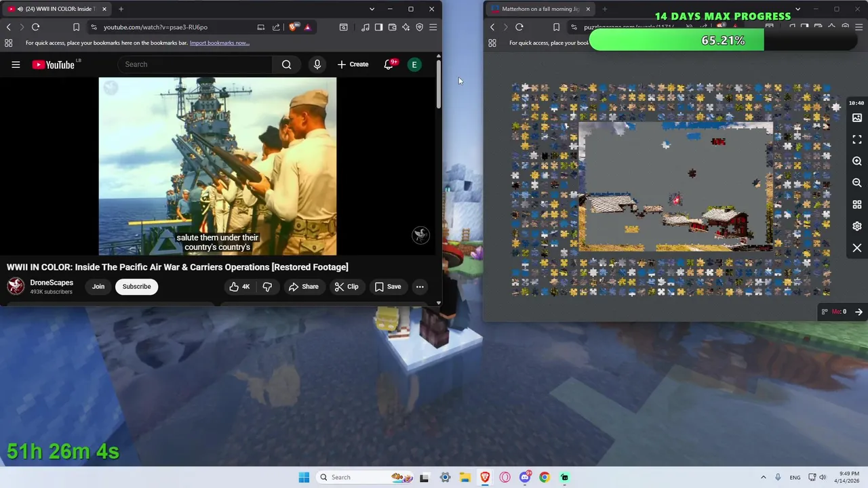
Task: Bookmark the puzzle page
Action: point(556,27)
